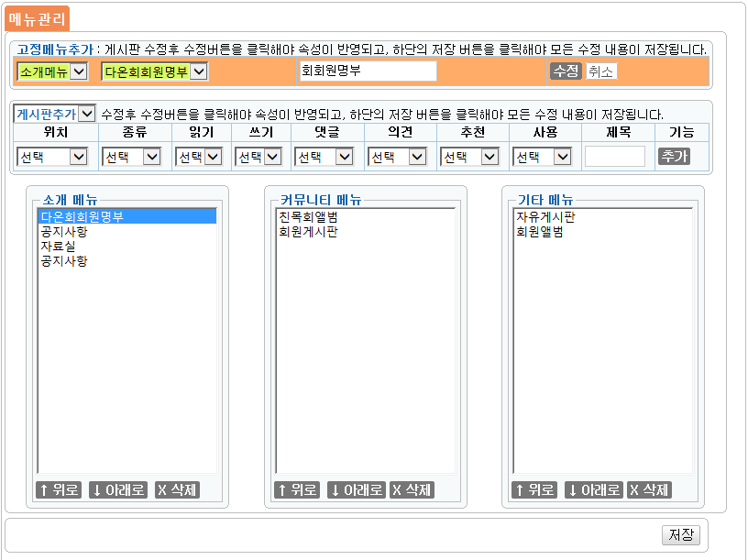Open the 종류 select dropdown
The width and height of the screenshot is (748, 560).
click(x=131, y=157)
